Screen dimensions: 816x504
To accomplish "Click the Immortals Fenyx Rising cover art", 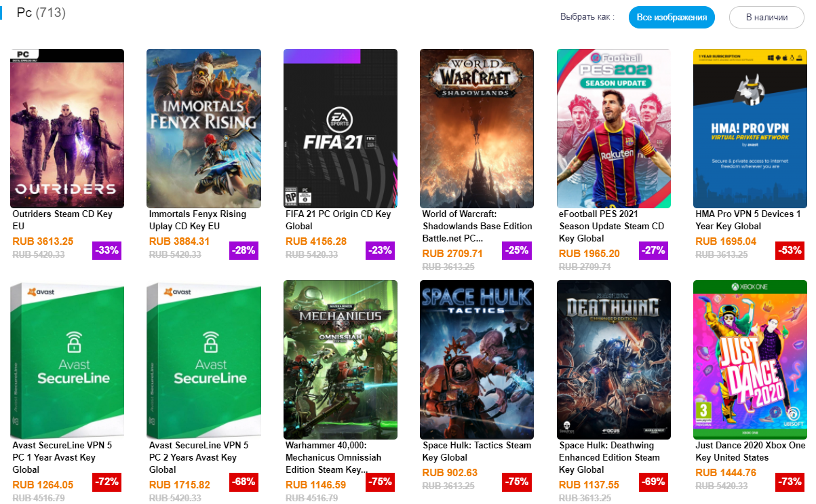I will pos(203,128).
